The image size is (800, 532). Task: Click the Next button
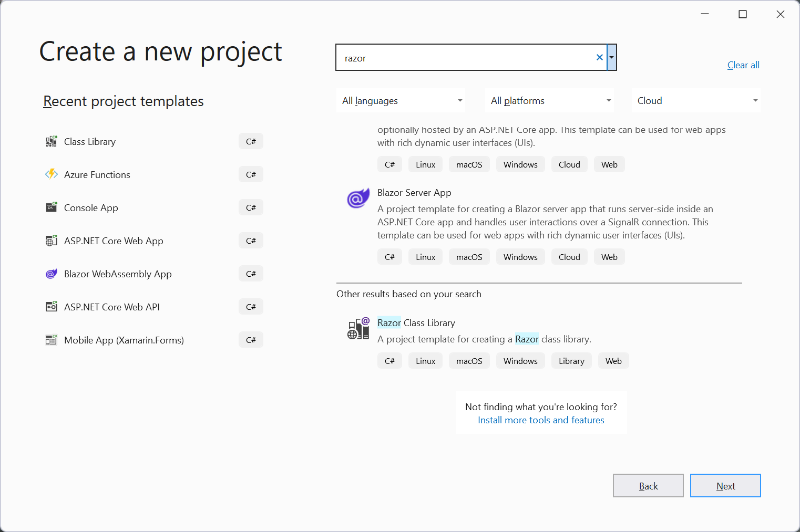[x=725, y=485]
